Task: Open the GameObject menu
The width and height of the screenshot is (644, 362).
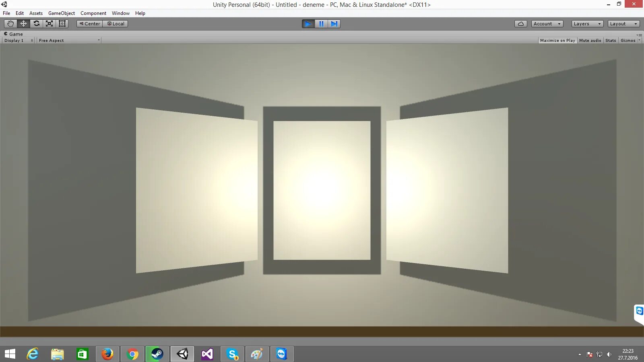Action: [x=62, y=13]
